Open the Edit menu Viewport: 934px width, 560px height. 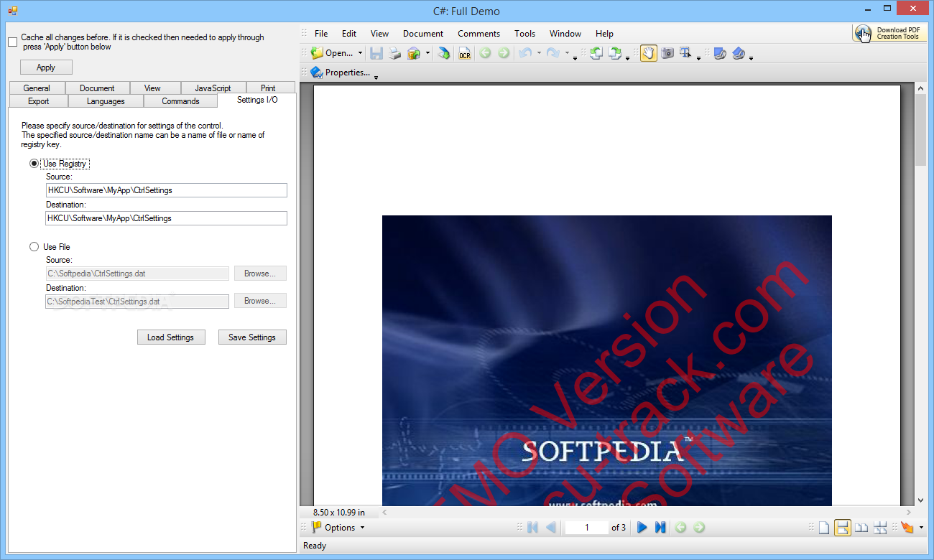coord(349,34)
